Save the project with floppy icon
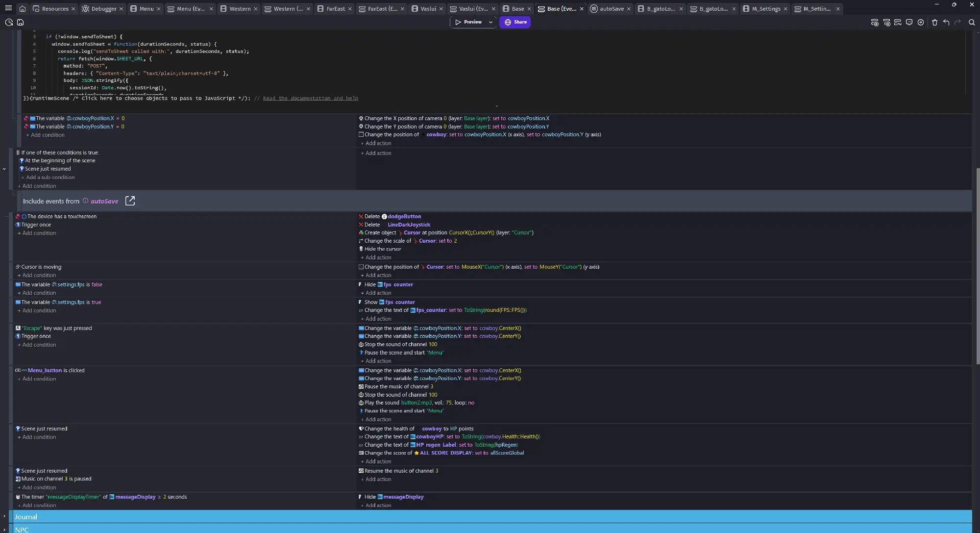 (x=20, y=22)
